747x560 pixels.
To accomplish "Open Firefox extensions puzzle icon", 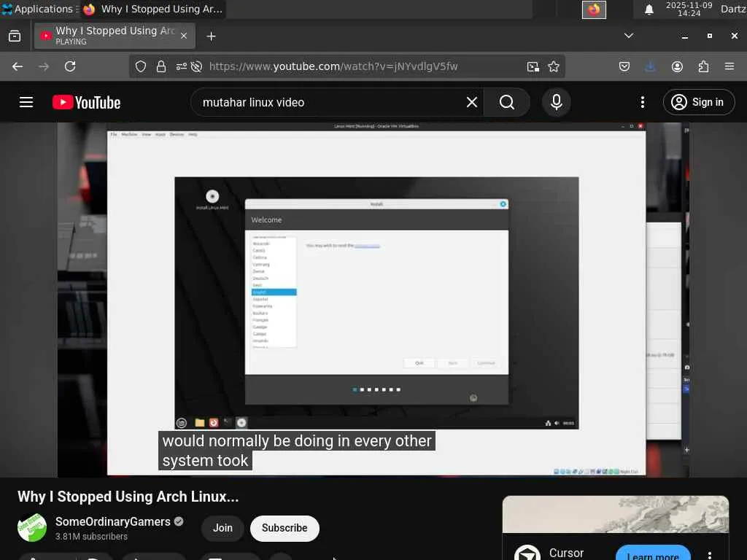I will coord(703,66).
